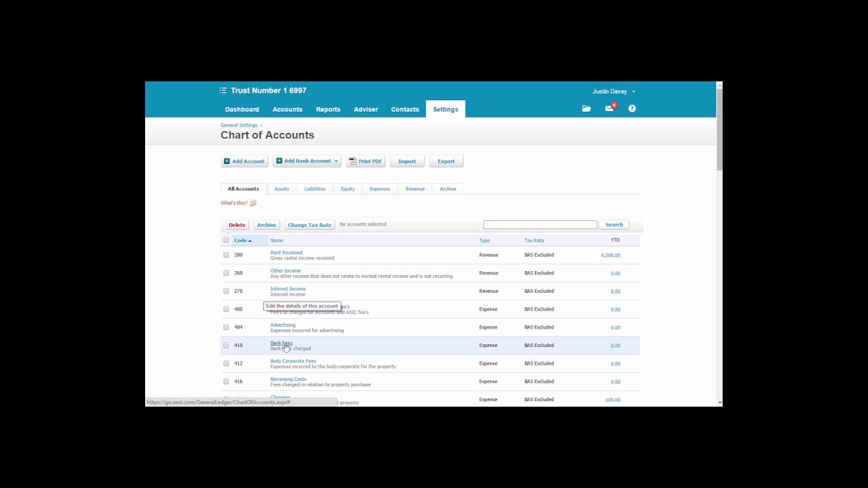Switch to the Assets tab
Image resolution: width=868 pixels, height=488 pixels.
coord(281,189)
